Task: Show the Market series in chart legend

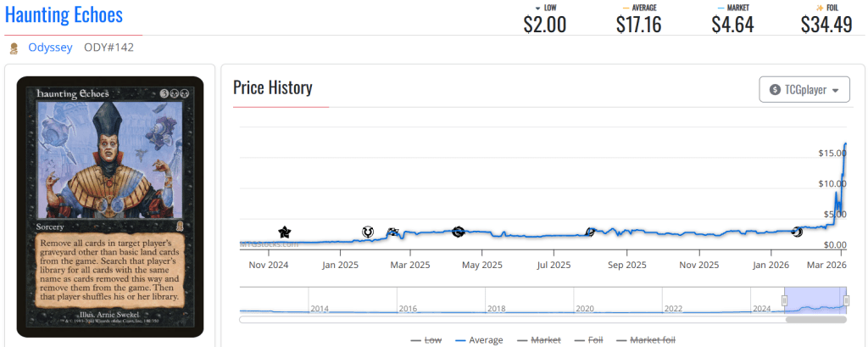Action: click(x=538, y=340)
